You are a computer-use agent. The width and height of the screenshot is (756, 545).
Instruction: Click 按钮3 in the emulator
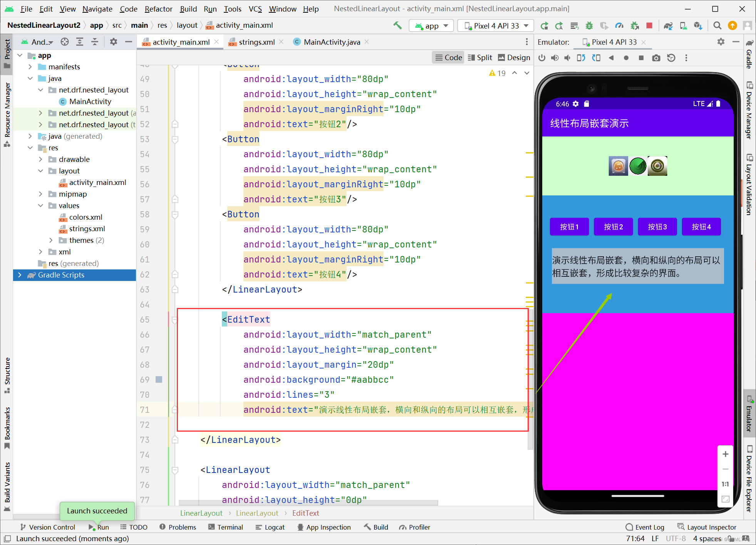[x=657, y=227]
